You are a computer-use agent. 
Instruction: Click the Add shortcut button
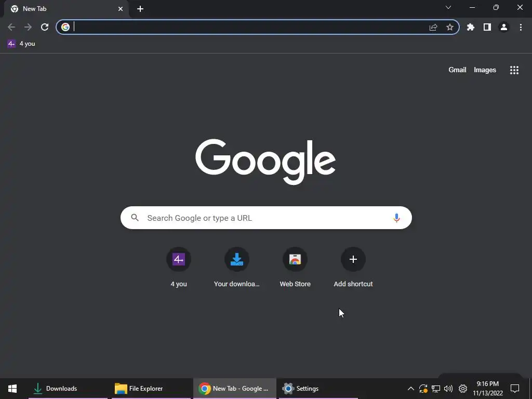(x=353, y=268)
